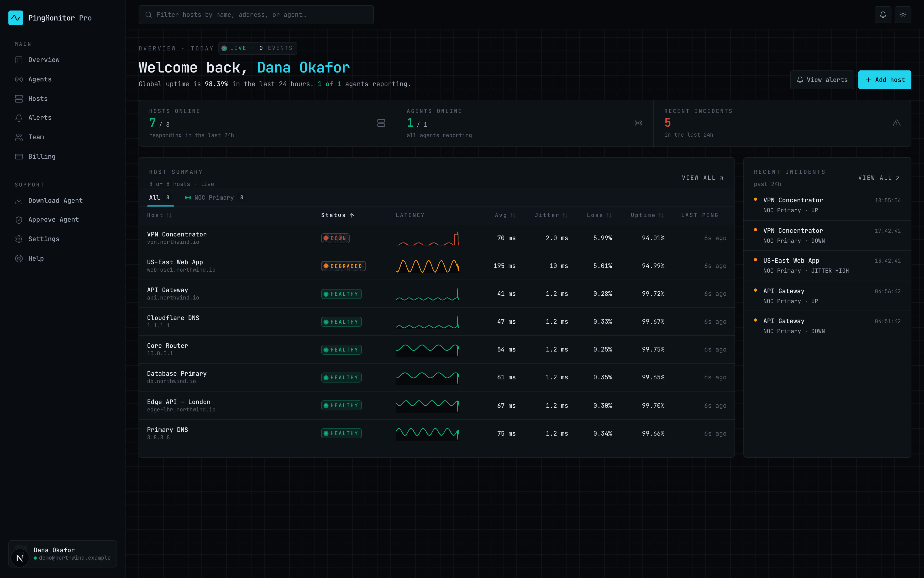This screenshot has height=578, width=924.
Task: Open VPN Concentrator DOWN incident at 17:42:42
Action: tap(827, 235)
